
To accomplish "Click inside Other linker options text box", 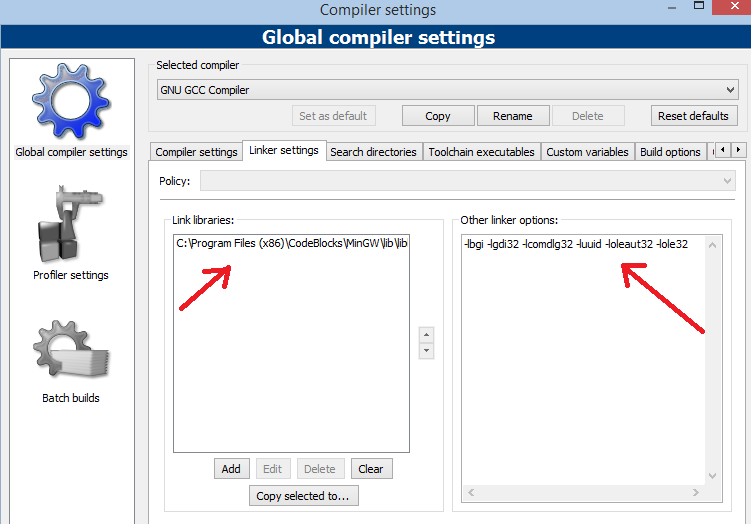I will click(x=590, y=360).
